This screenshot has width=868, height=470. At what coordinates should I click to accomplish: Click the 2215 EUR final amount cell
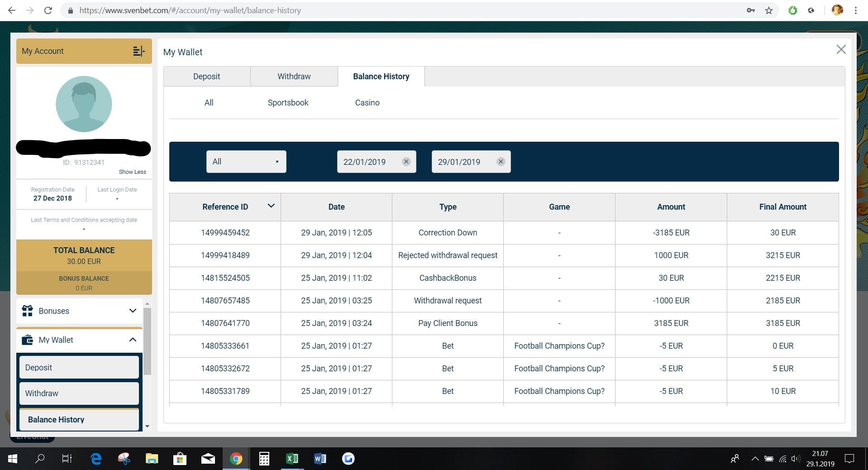click(782, 278)
